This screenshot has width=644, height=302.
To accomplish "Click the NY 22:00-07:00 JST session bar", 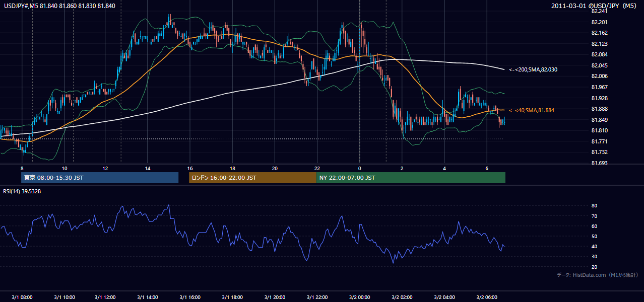I will coord(411,178).
